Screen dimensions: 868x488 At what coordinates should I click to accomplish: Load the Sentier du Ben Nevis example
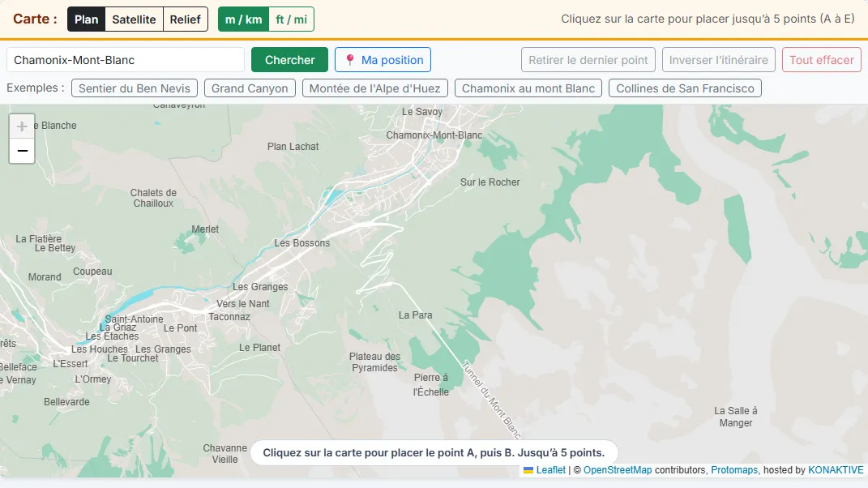(135, 88)
